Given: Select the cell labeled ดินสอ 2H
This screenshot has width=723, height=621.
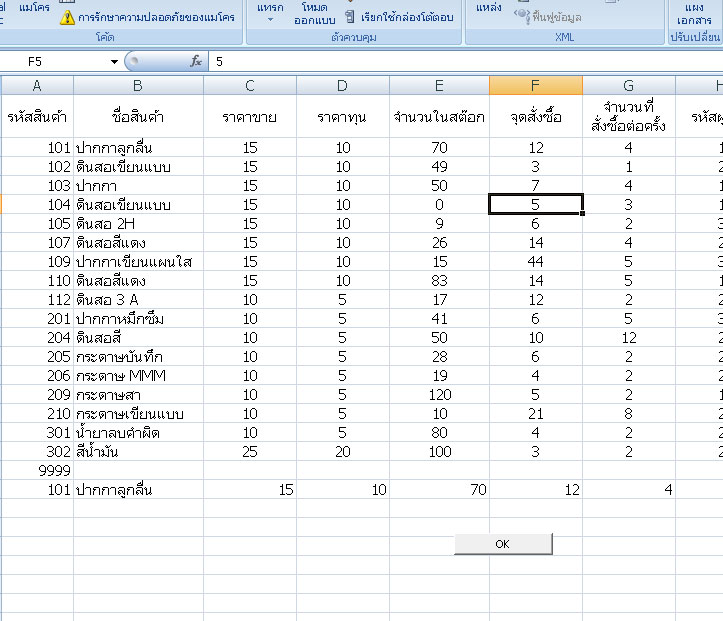Looking at the screenshot, I should [137, 224].
